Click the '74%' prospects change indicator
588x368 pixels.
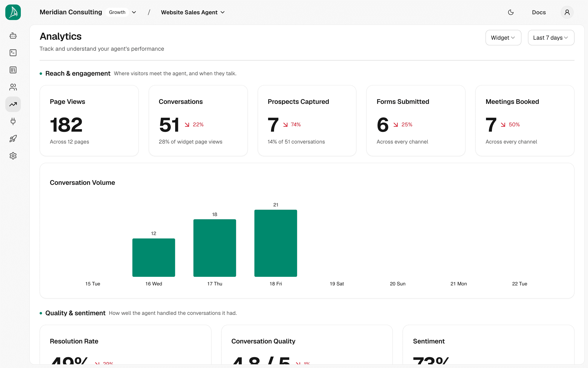click(292, 125)
